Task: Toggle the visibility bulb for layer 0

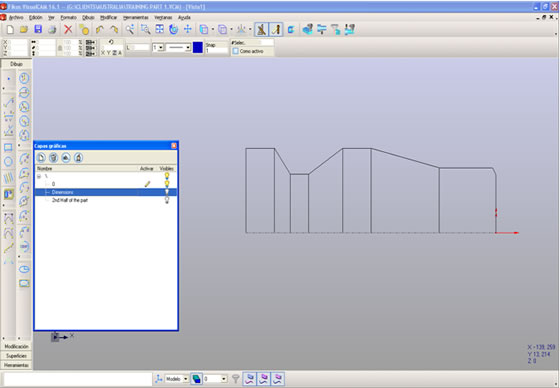Action: [x=166, y=184]
